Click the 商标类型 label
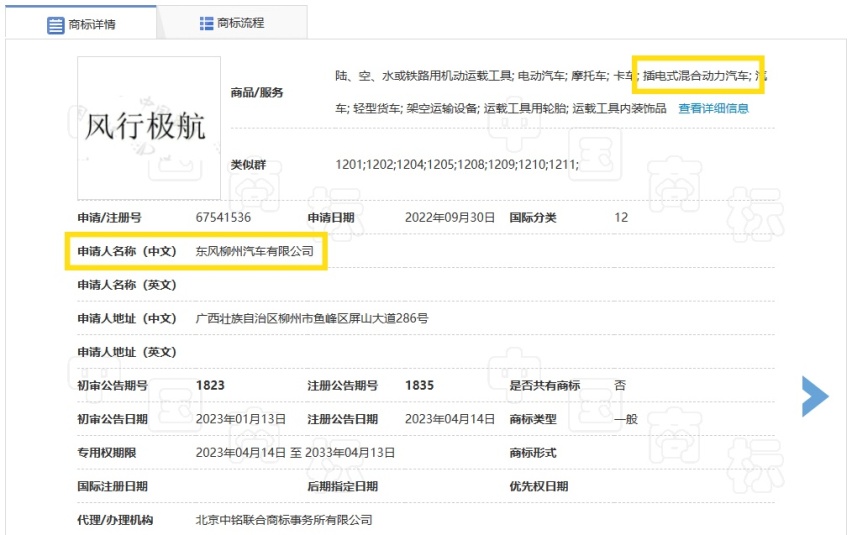 [532, 419]
